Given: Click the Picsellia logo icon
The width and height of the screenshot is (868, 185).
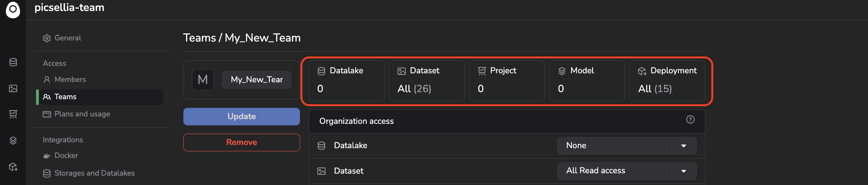Looking at the screenshot, I should pos(13,9).
